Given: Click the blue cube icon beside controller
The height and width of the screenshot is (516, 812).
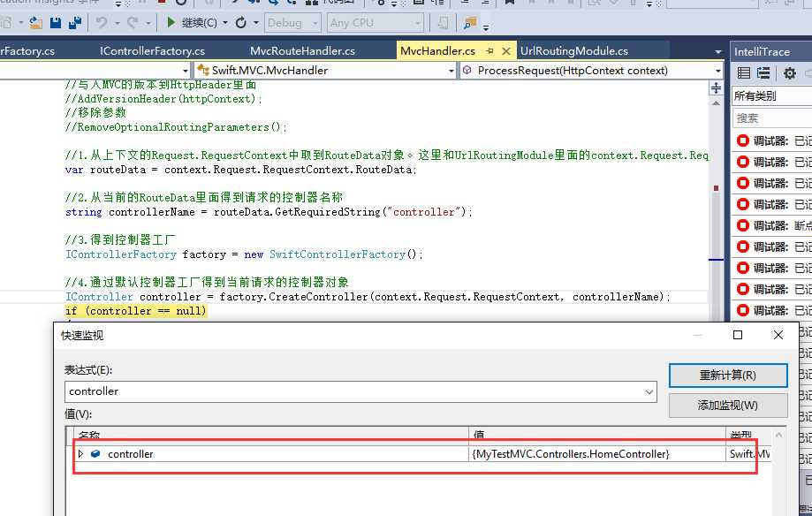Looking at the screenshot, I should [95, 454].
